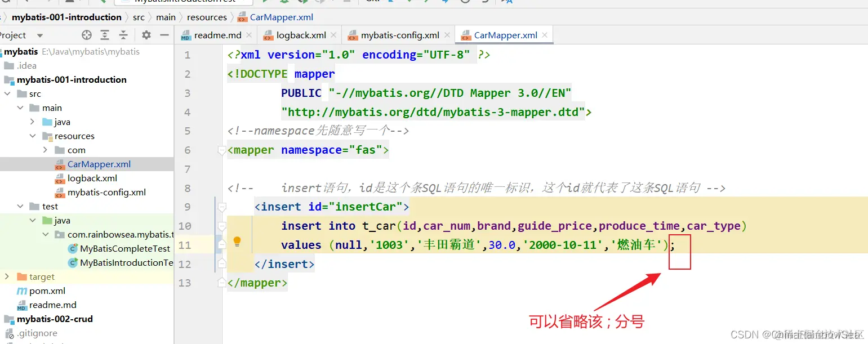The width and height of the screenshot is (868, 344).
Task: Click fold end marker at line 12
Action: 222,263
